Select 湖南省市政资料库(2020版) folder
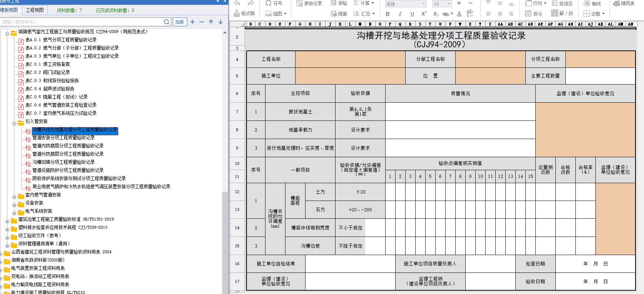This screenshot has height=294, width=644. pyautogui.click(x=38, y=260)
